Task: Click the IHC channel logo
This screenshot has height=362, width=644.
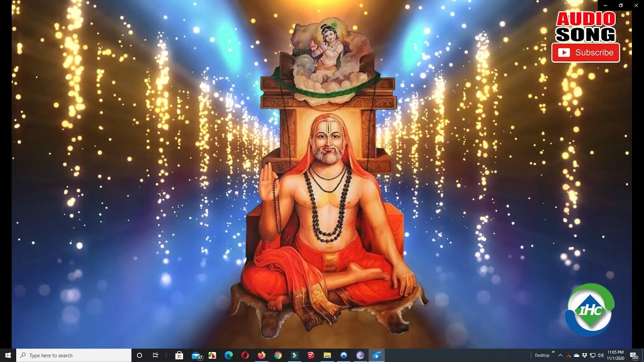Action: [589, 310]
